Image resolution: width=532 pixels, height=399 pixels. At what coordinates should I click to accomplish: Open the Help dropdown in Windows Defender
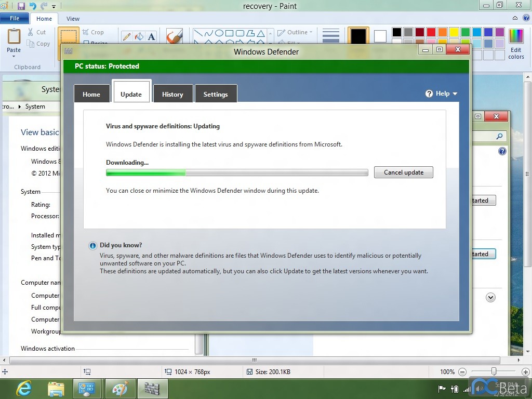click(x=442, y=94)
